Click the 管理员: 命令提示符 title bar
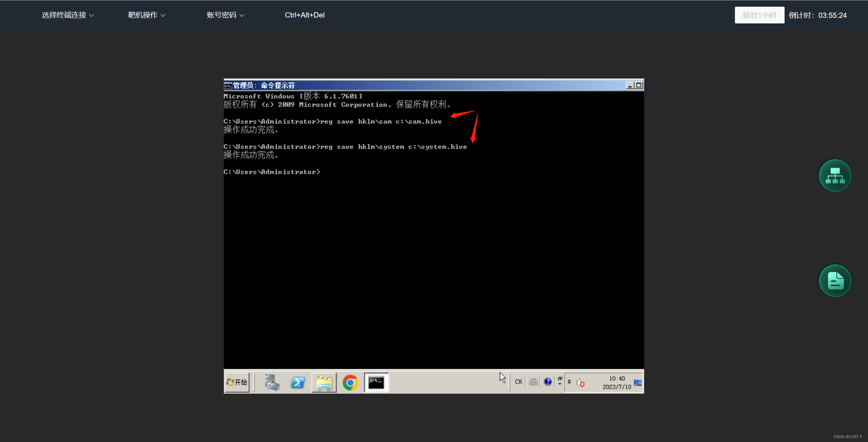Viewport: 868px width, 442px height. pos(434,85)
